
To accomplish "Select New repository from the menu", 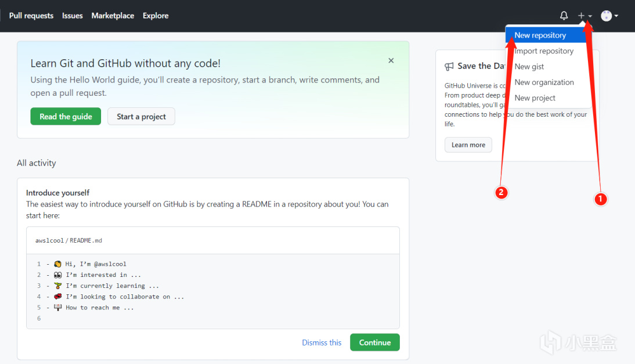I will [540, 35].
